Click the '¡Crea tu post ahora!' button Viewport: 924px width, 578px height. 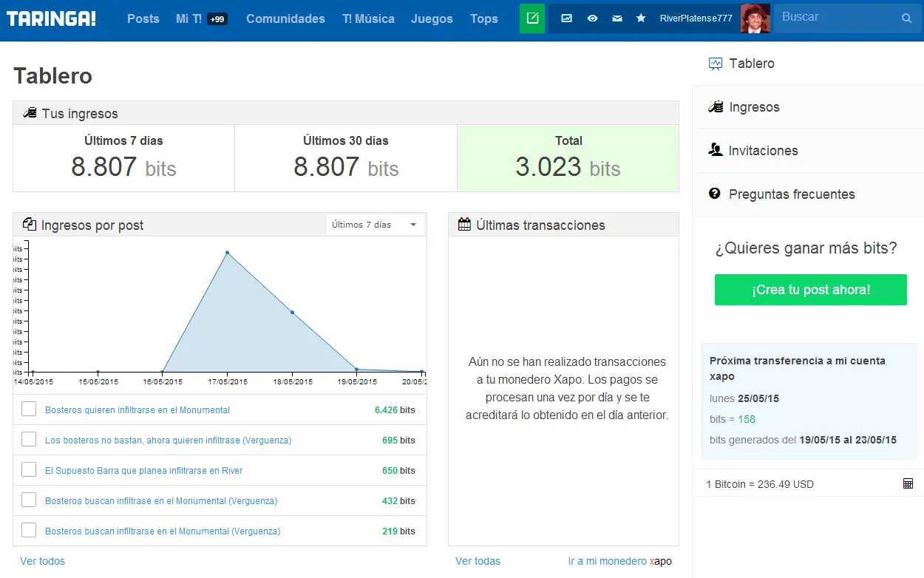(811, 290)
